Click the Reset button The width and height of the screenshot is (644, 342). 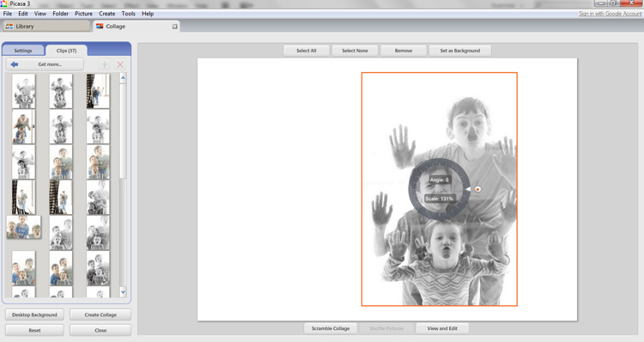pyautogui.click(x=34, y=330)
